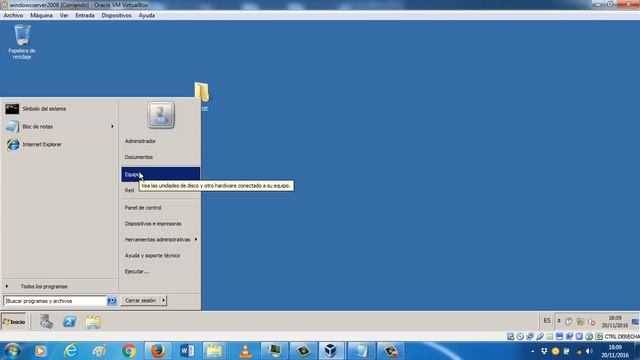
Task: Click the host volume speaker icon
Action: coord(589,351)
